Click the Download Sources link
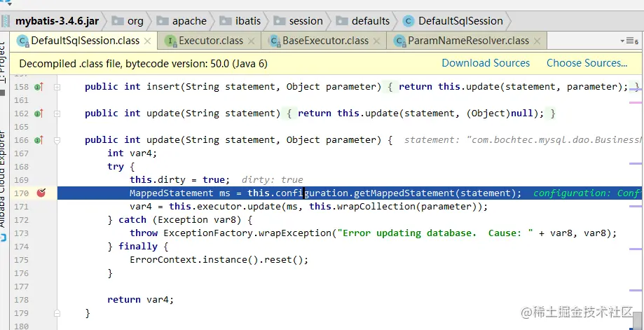644x330 pixels. click(486, 63)
